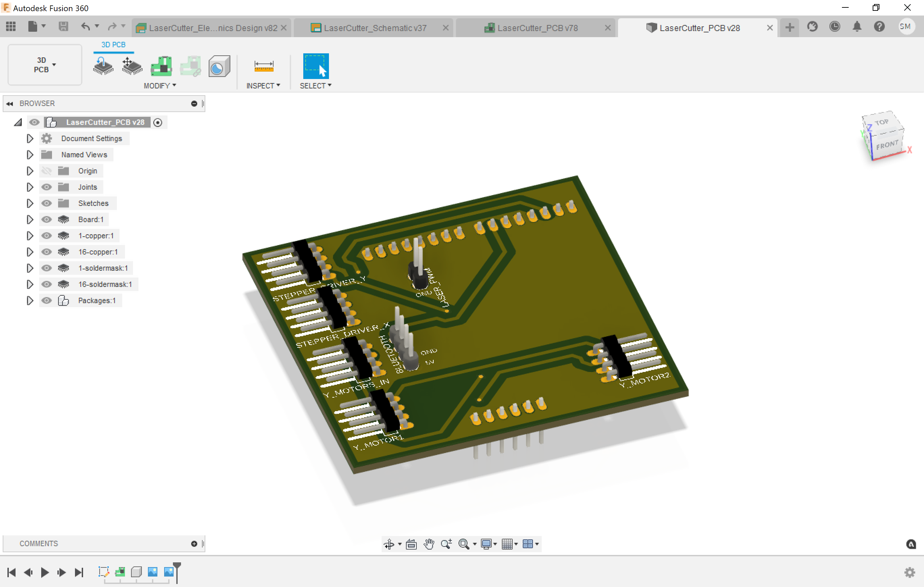This screenshot has height=587, width=924.
Task: Click the Inspect measure ruler icon
Action: click(264, 66)
